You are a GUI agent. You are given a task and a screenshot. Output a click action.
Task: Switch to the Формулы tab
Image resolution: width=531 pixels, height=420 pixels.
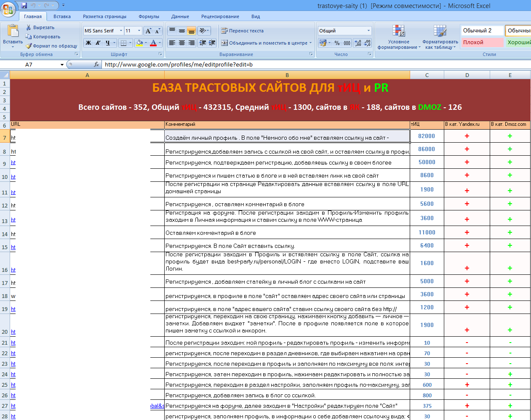pos(149,16)
